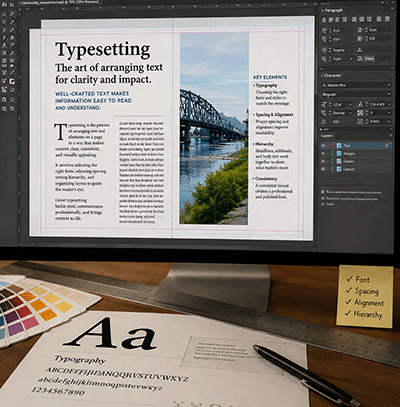Image resolution: width=400 pixels, height=407 pixels.
Task: Click the Align Left icon in Paragraph panel
Action: coord(324,20)
